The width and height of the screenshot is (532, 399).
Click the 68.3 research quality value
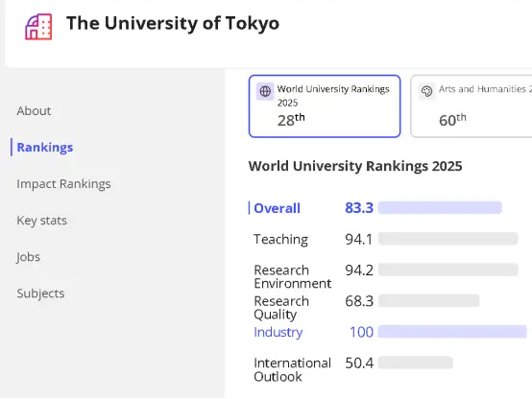click(x=359, y=301)
